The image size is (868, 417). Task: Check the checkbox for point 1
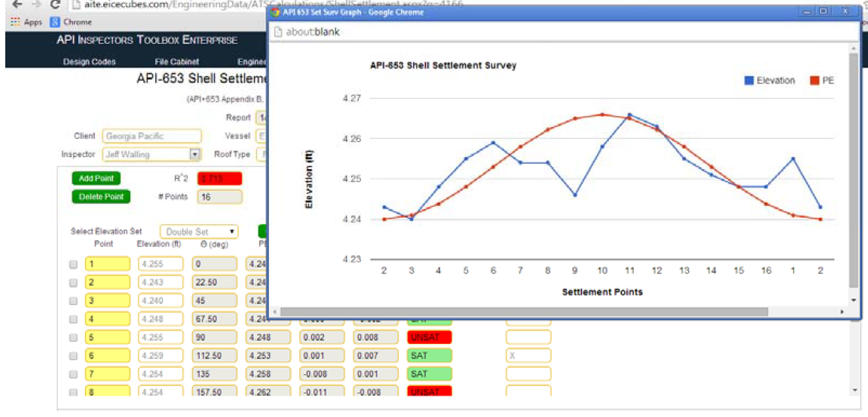pos(74,264)
